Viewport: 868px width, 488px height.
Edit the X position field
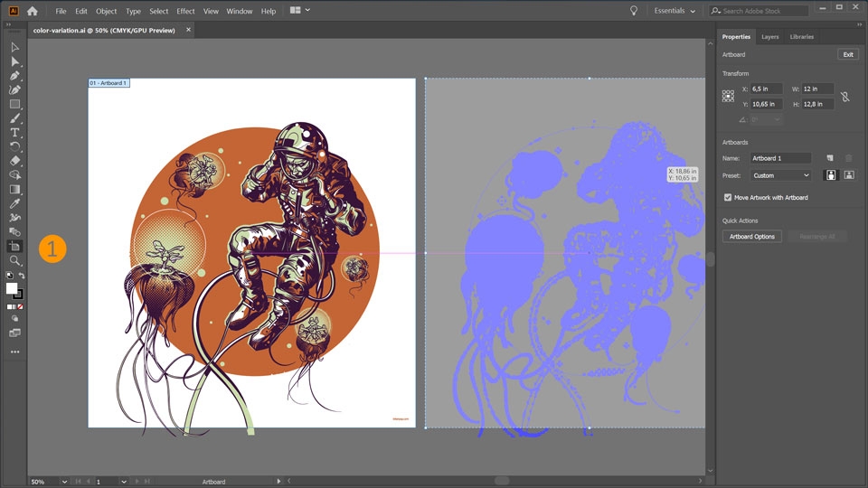pos(766,89)
